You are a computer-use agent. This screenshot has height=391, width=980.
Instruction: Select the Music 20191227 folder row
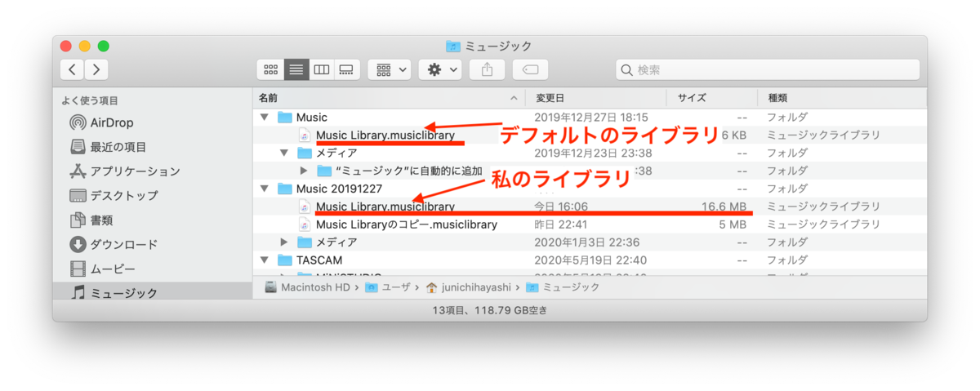(590, 189)
